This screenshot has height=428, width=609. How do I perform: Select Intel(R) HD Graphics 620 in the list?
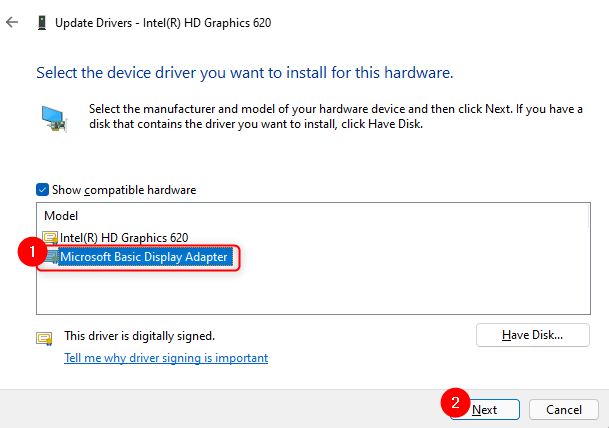pos(123,238)
